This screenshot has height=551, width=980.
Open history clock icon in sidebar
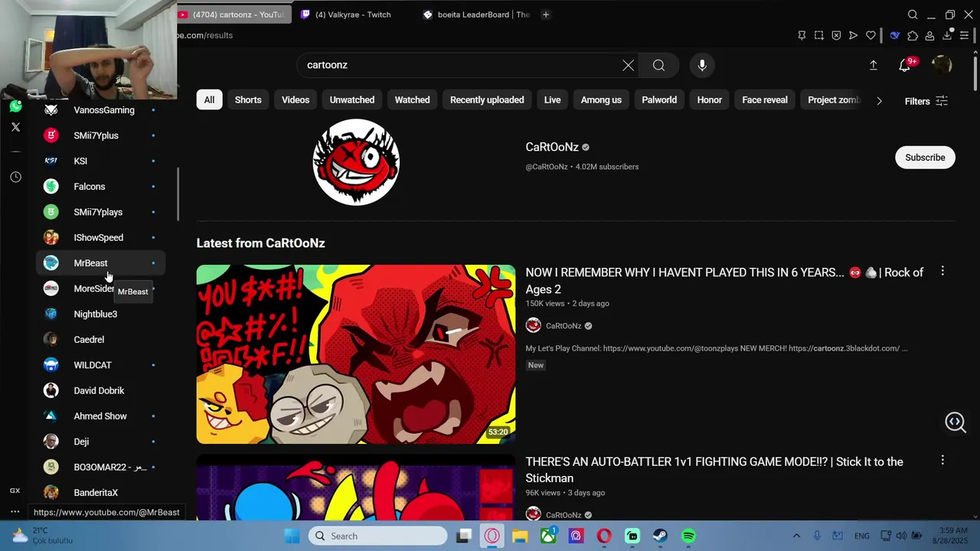tap(15, 177)
